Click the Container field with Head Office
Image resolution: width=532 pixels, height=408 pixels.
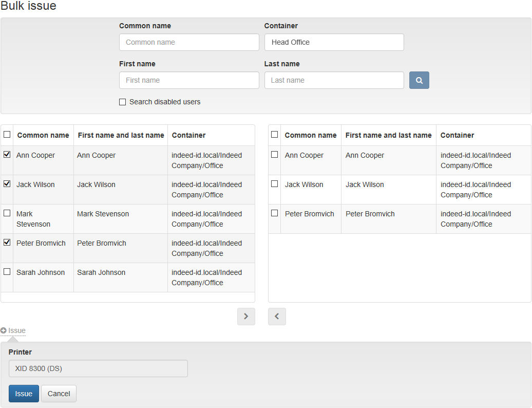(334, 42)
